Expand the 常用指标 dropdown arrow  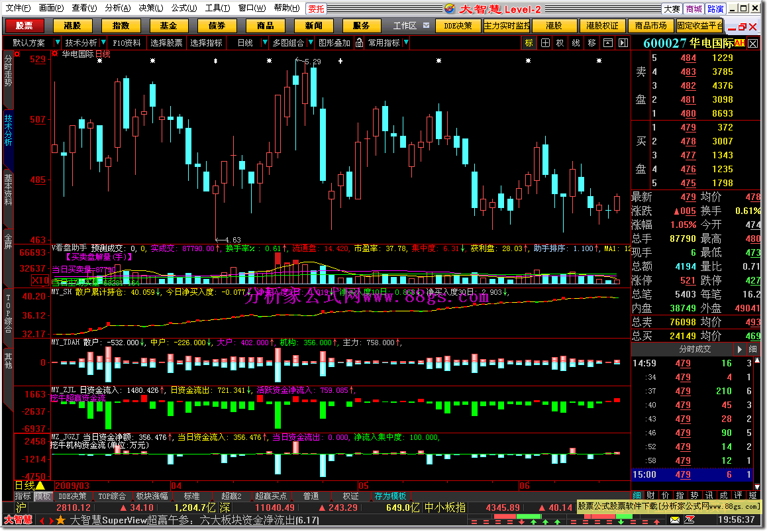(406, 42)
